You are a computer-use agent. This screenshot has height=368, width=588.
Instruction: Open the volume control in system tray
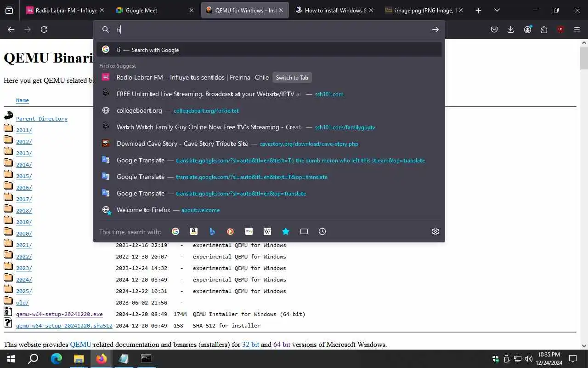click(x=528, y=359)
